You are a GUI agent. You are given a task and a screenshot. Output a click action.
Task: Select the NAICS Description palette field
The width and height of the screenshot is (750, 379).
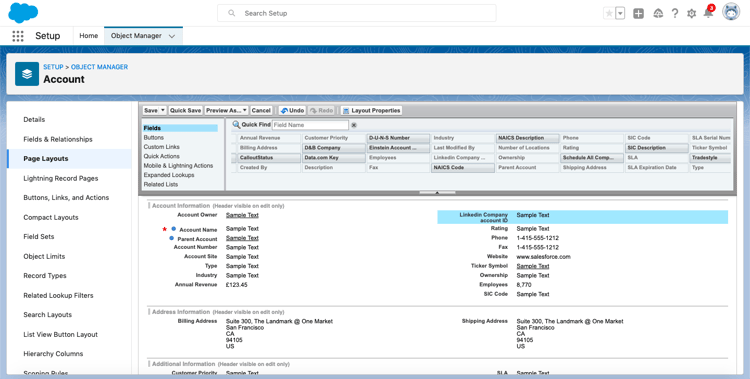[527, 138]
